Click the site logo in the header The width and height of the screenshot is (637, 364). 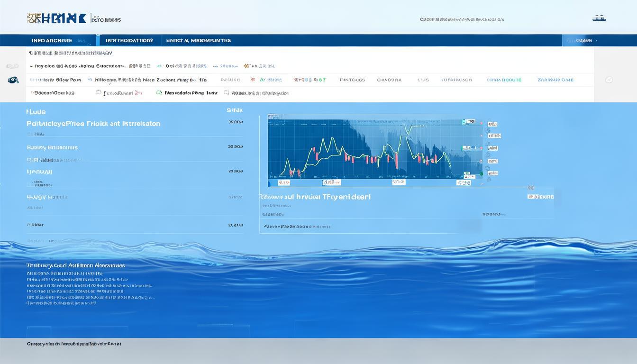tap(56, 18)
